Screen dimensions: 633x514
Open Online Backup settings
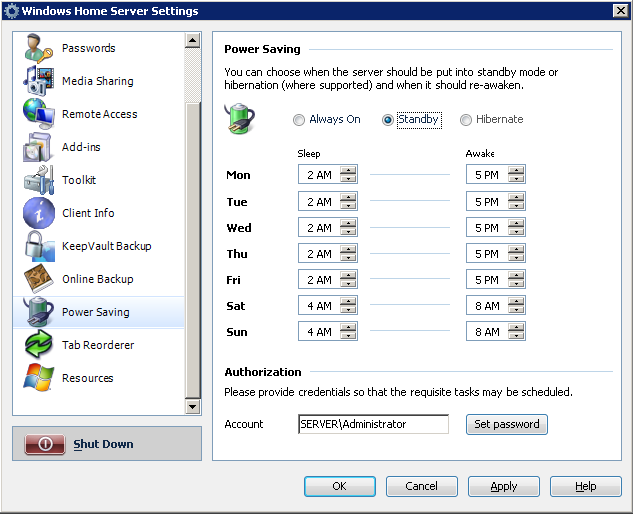(99, 279)
